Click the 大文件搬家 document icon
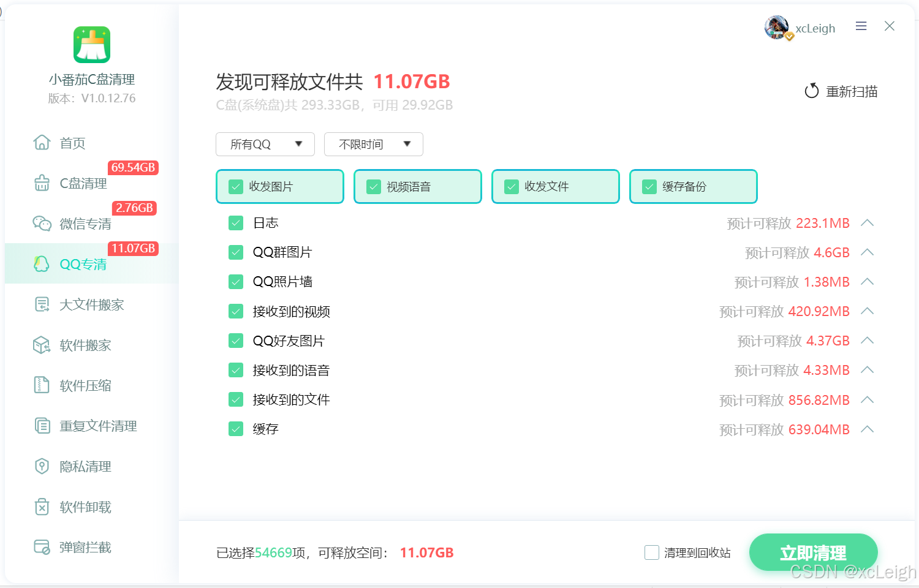This screenshot has width=919, height=588. (x=42, y=304)
